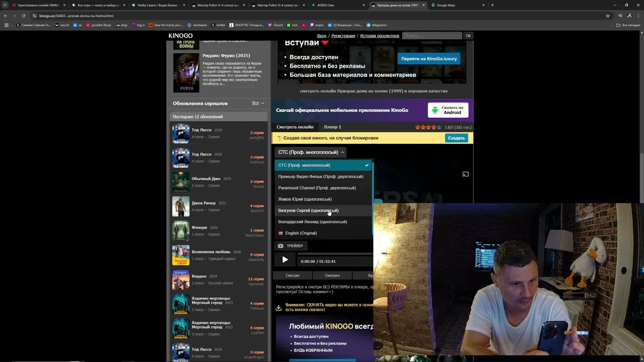644x362 pixels.
Task: Open the tab search dropdown arrow
Action: 6,5
